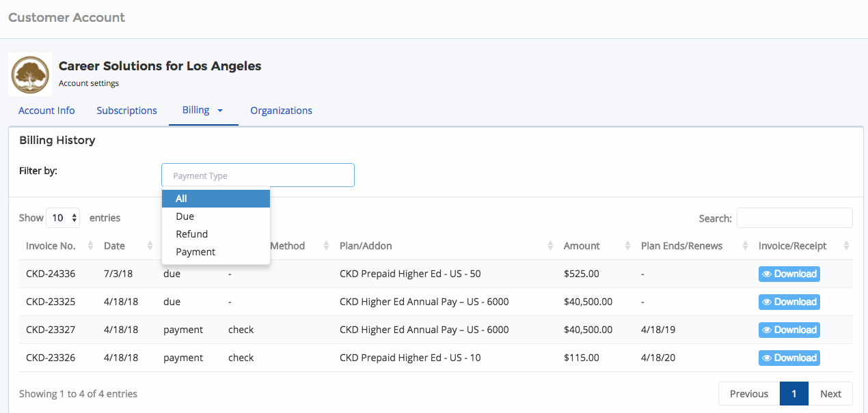Click the 7/3/18 date cell
This screenshot has height=413, width=868.
[118, 274]
